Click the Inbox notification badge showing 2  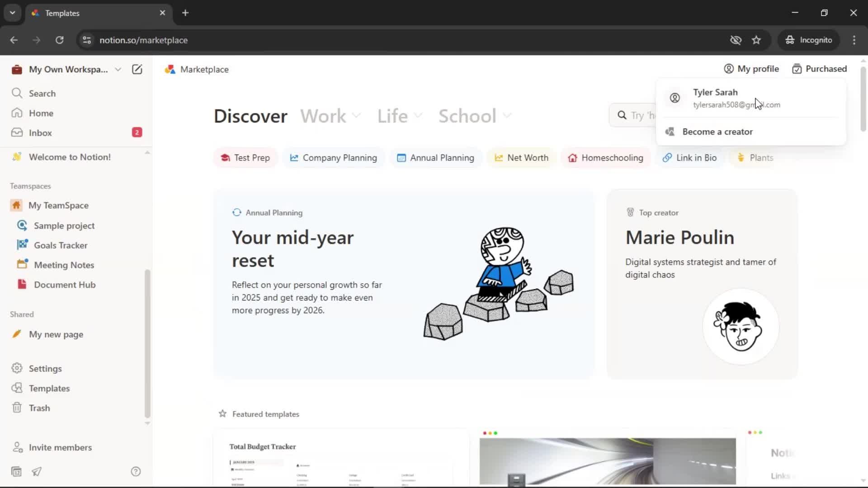pyautogui.click(x=137, y=132)
